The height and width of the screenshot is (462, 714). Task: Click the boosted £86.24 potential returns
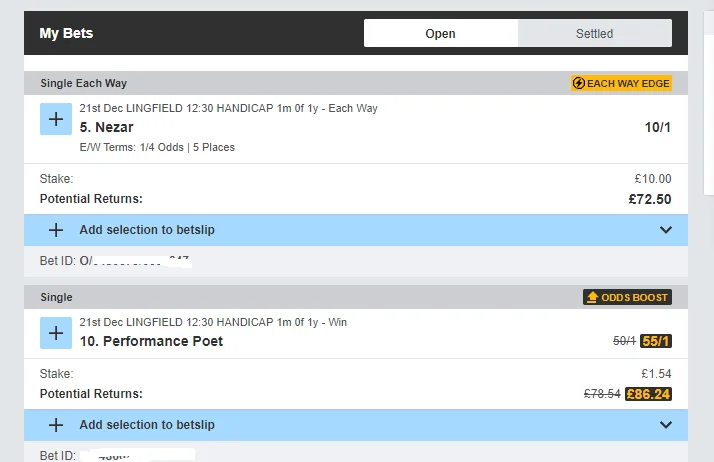[x=648, y=394]
